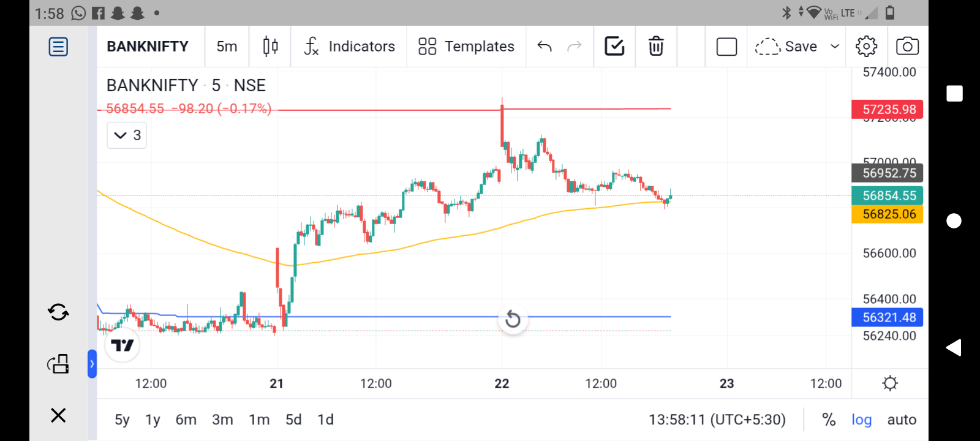Image resolution: width=980 pixels, height=441 pixels.
Task: Click the gray 56952.75 crosshair price label
Action: click(x=888, y=173)
